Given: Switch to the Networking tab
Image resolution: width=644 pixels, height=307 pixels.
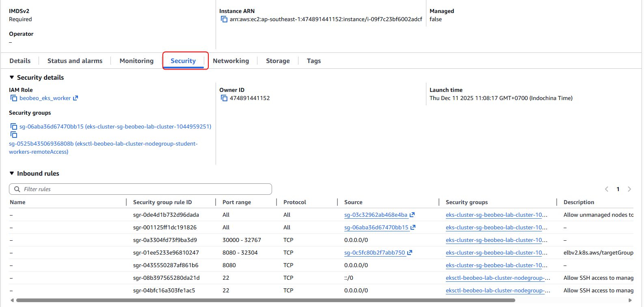Looking at the screenshot, I should (231, 61).
